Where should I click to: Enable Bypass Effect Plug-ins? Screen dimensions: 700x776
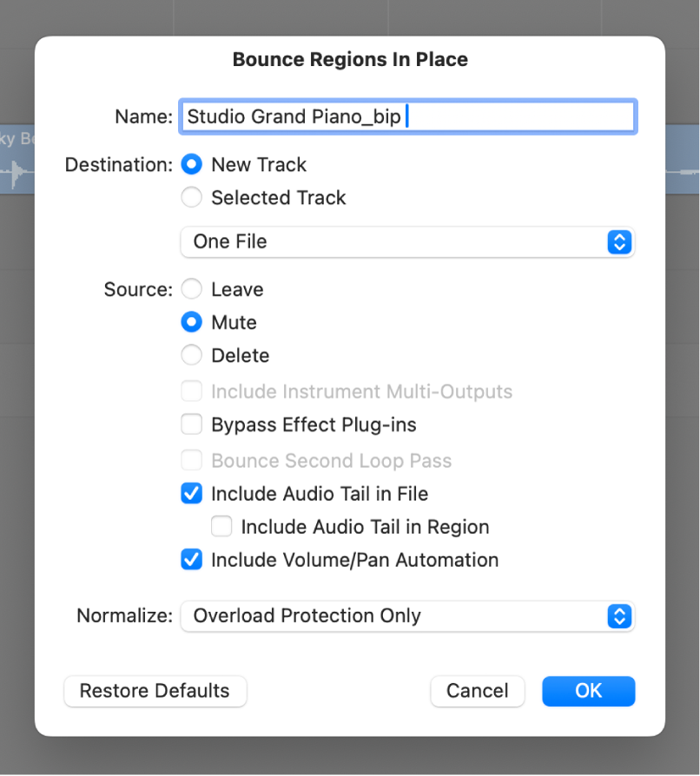pyautogui.click(x=191, y=424)
